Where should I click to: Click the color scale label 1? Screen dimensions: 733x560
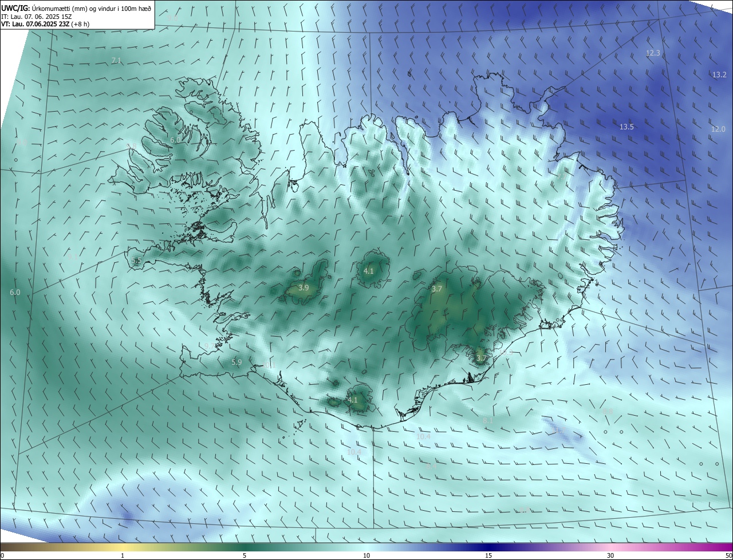pyautogui.click(x=123, y=555)
